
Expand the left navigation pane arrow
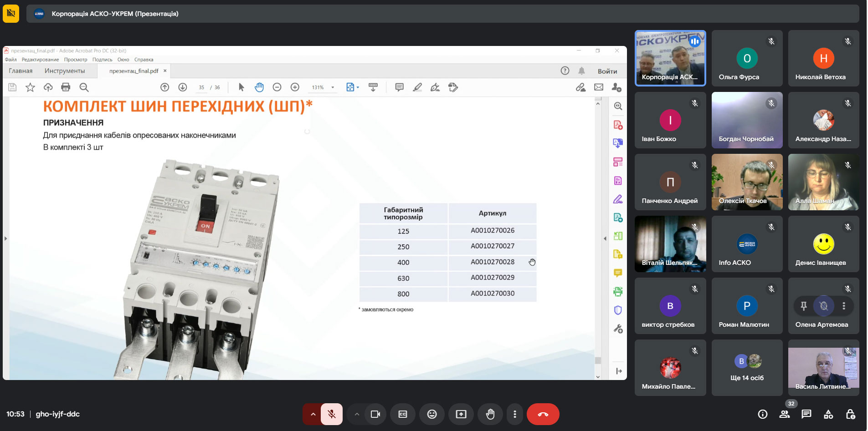(x=5, y=238)
